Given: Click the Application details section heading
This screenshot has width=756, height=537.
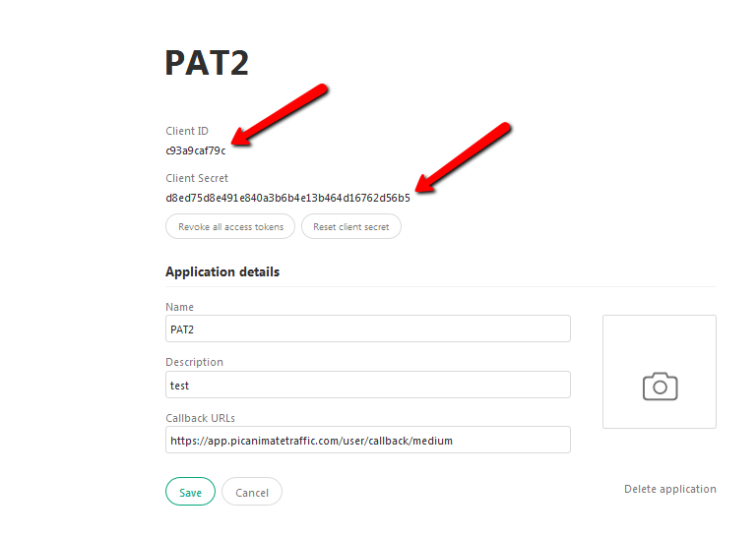Looking at the screenshot, I should coord(222,272).
